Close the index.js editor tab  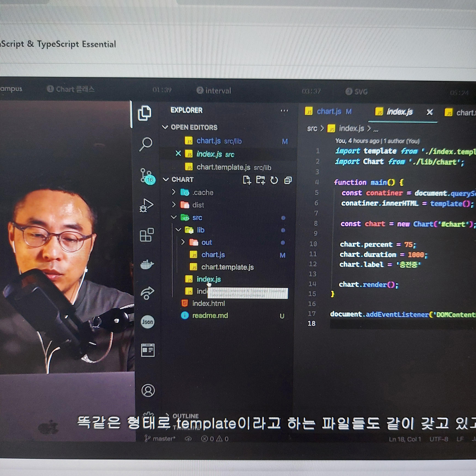coord(429,112)
